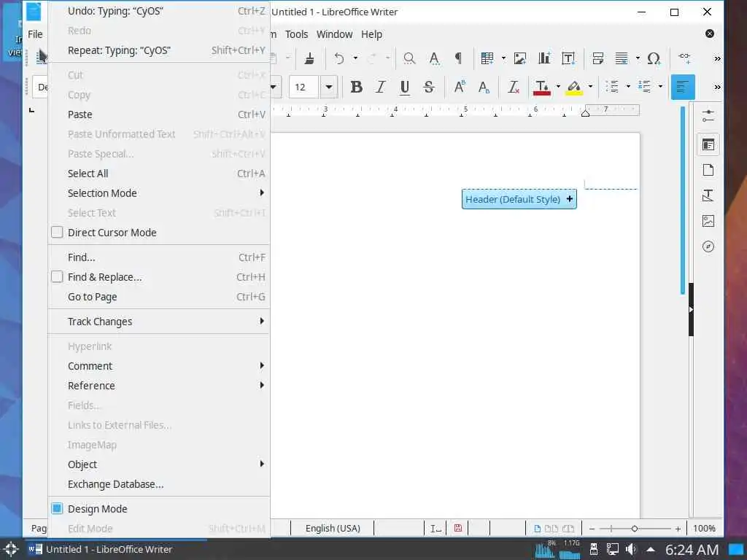
Task: Click English (USA) language in status bar
Action: (x=333, y=528)
